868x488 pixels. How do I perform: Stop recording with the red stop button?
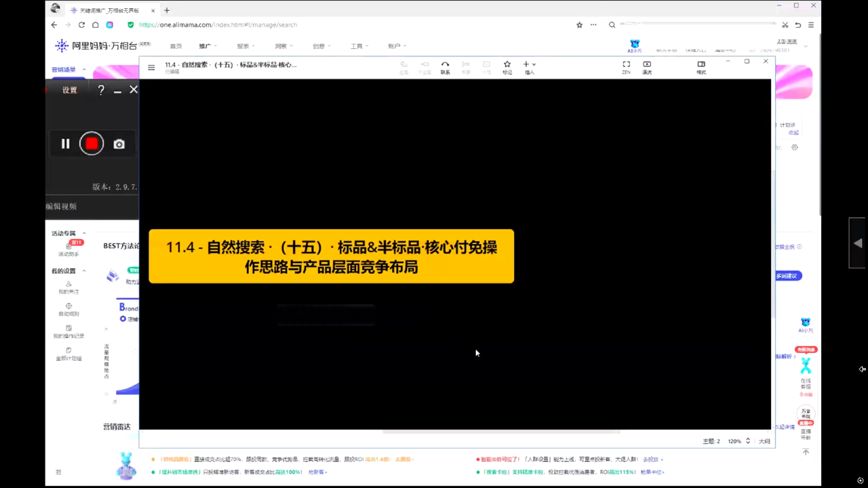92,144
